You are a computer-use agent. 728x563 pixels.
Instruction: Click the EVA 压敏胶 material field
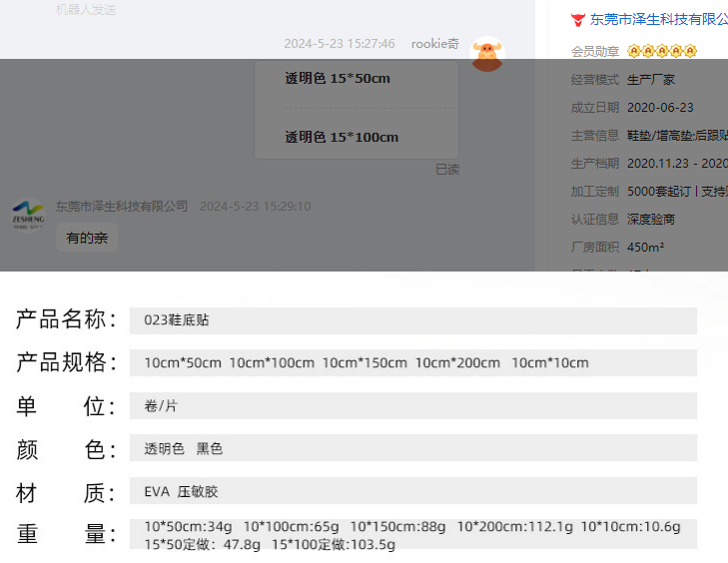(x=181, y=492)
